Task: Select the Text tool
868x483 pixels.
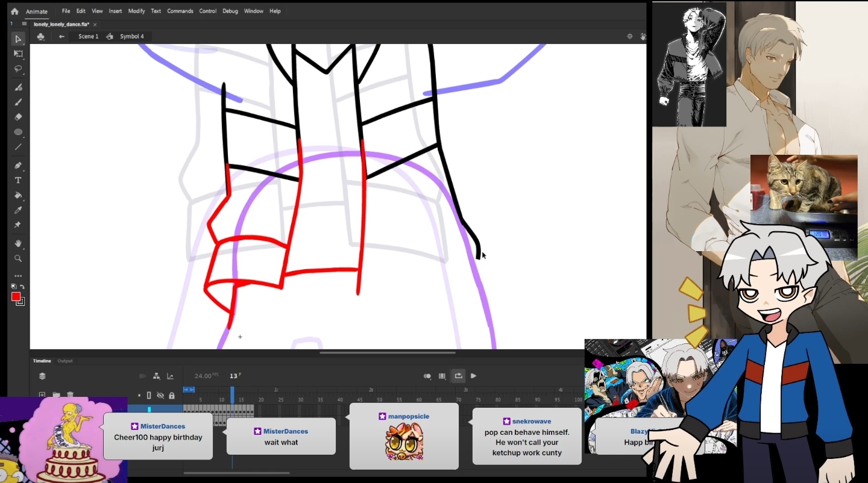Action: [x=18, y=180]
